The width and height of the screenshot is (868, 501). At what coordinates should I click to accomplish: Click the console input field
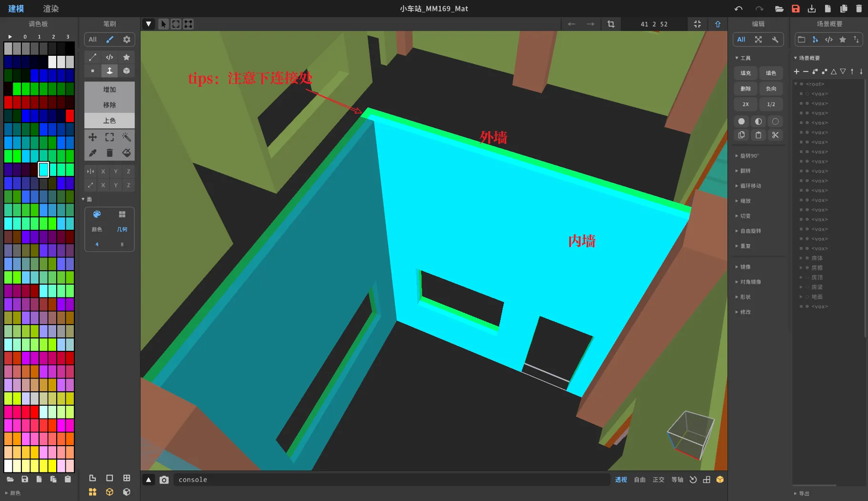(x=391, y=480)
